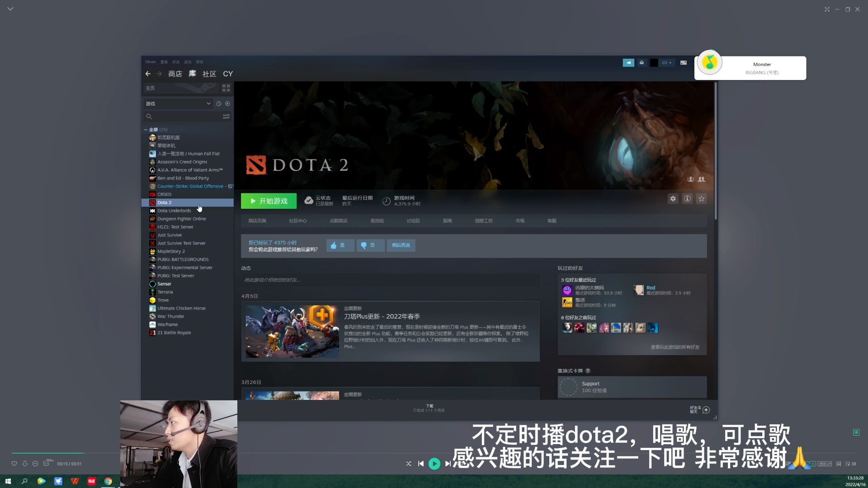868x488 pixels.
Task: Go back with the Steam back arrow
Action: tap(148, 74)
